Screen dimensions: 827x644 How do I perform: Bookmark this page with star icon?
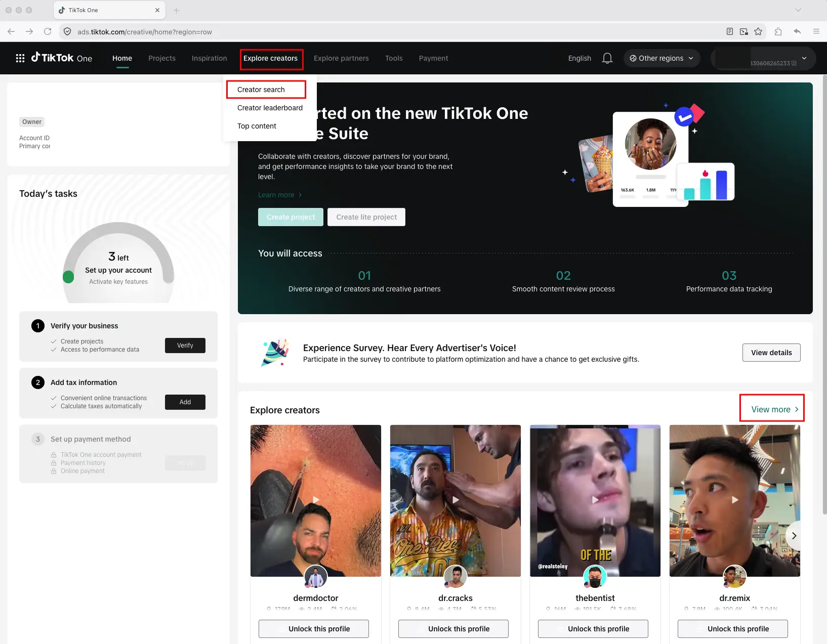[758, 31]
